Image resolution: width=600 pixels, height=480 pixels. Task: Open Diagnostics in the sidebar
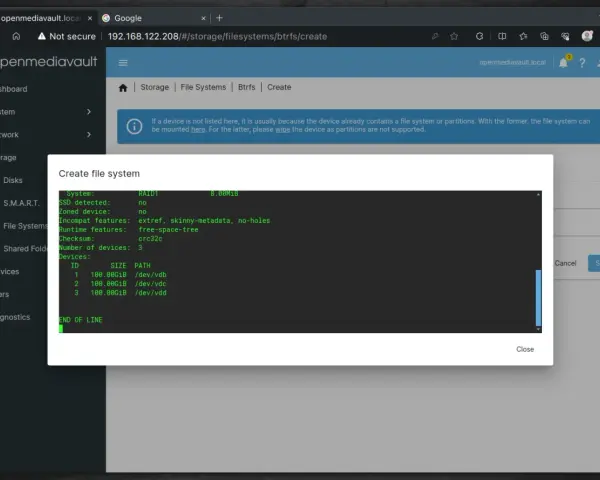click(x=15, y=317)
